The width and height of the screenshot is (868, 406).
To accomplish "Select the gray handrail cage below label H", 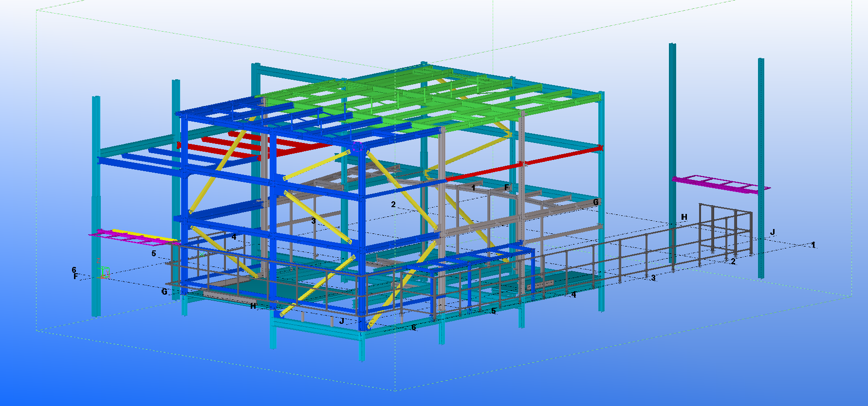I will (725, 229).
